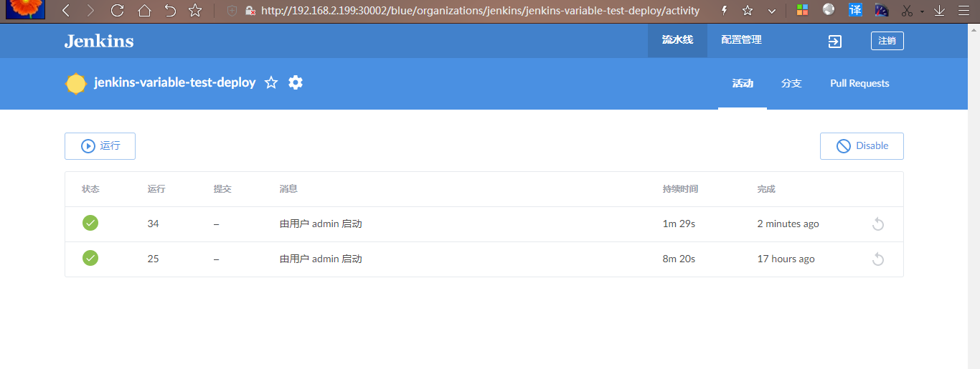Open 配置管理 administration menu item
This screenshot has width=980, height=369.
(x=741, y=40)
